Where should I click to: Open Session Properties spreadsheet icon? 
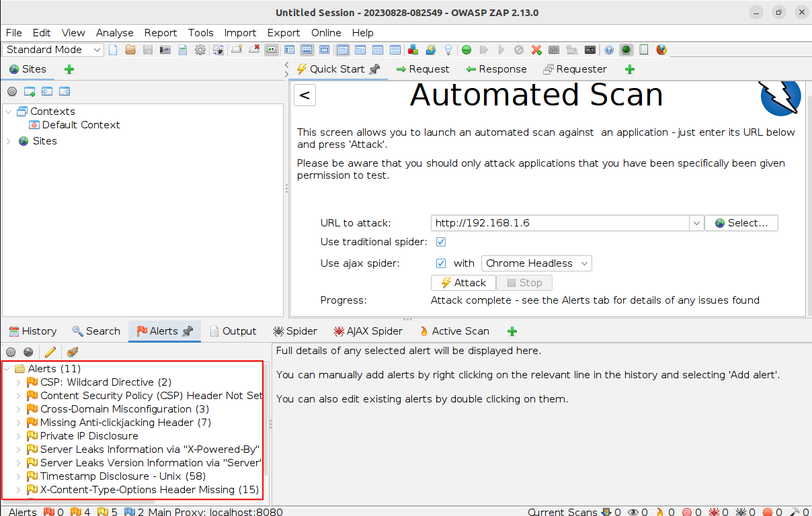[x=182, y=50]
